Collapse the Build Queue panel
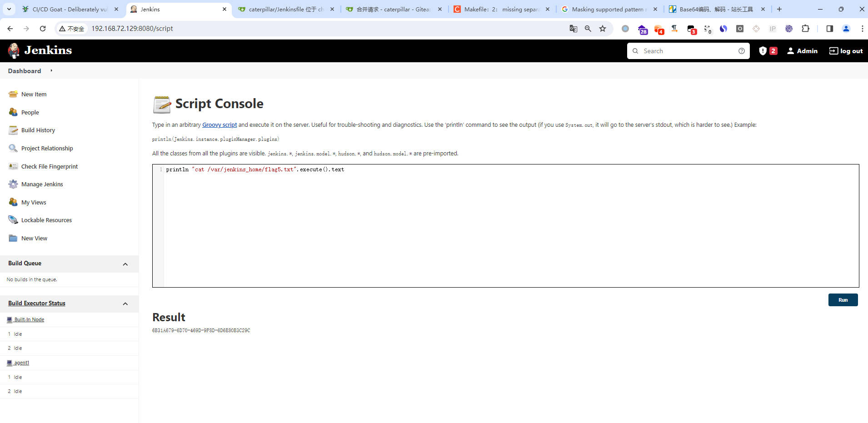This screenshot has width=868, height=423. click(125, 264)
